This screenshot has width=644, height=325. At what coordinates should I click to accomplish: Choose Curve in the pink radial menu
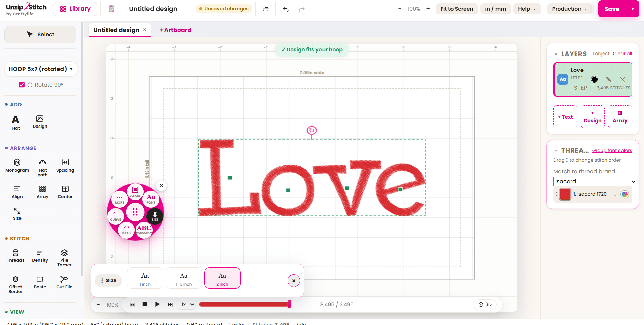coord(115,216)
